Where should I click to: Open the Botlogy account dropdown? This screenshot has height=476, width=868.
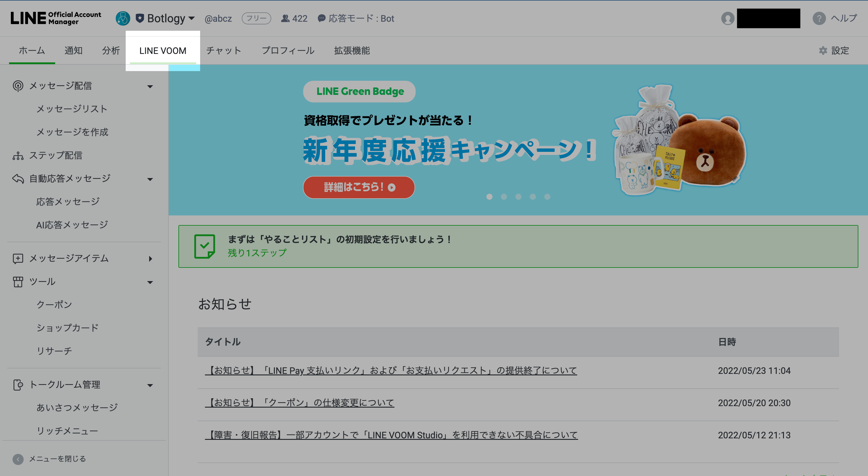pyautogui.click(x=191, y=18)
